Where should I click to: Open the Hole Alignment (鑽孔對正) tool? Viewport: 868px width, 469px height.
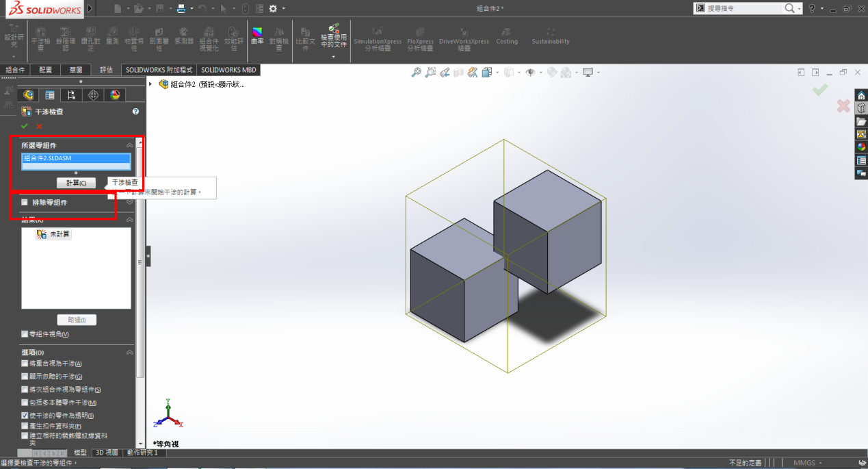coord(90,38)
